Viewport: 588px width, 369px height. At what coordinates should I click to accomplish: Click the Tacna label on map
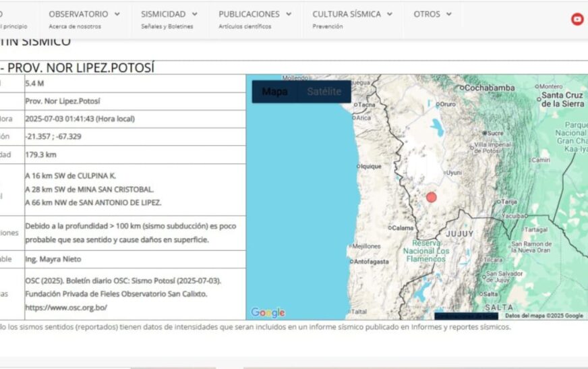tap(366, 105)
